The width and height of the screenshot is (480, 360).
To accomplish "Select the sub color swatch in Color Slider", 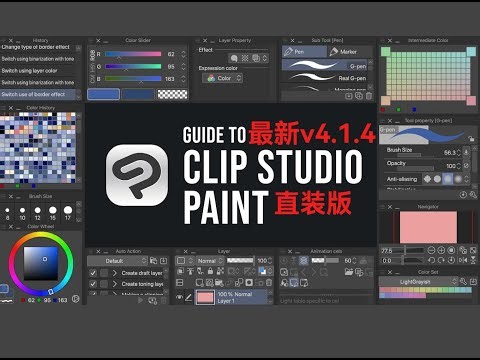I will tap(138, 94).
